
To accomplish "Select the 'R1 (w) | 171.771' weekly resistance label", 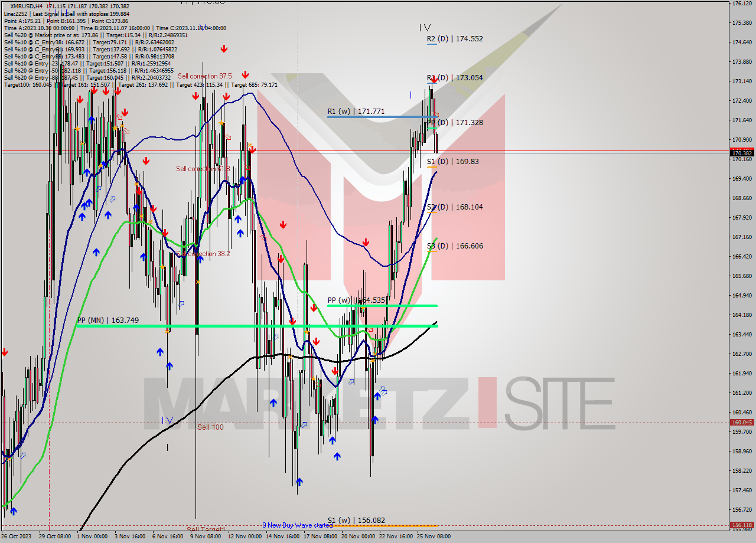I will pos(356,111).
